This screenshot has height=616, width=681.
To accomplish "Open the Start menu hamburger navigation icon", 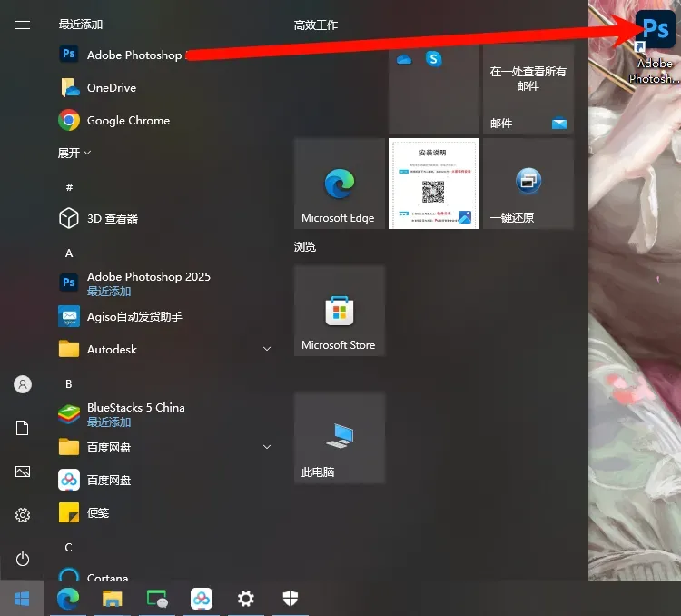I will (23, 25).
